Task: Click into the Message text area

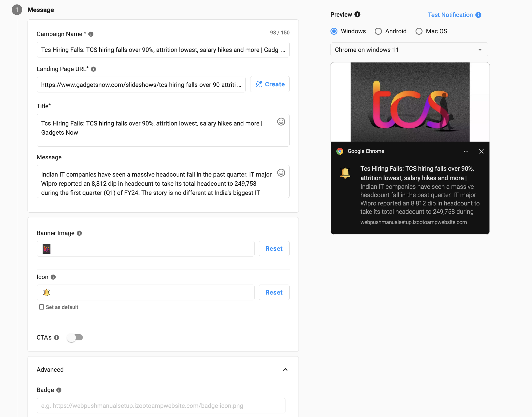Action: (x=163, y=182)
